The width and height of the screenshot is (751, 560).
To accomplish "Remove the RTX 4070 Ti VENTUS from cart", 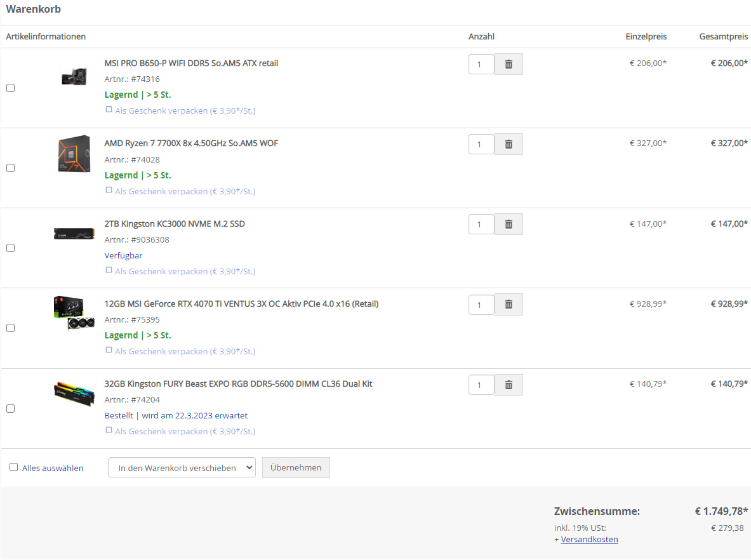I will (x=508, y=304).
